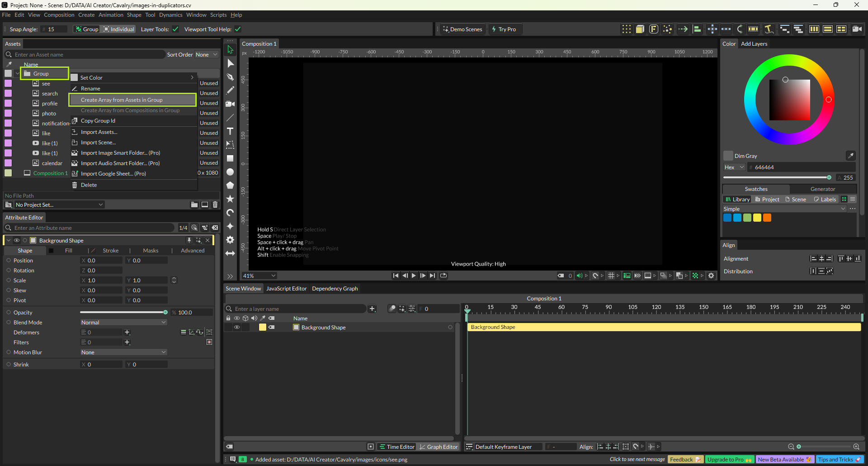Click the play button in viewport
868x466 pixels.
(x=414, y=276)
